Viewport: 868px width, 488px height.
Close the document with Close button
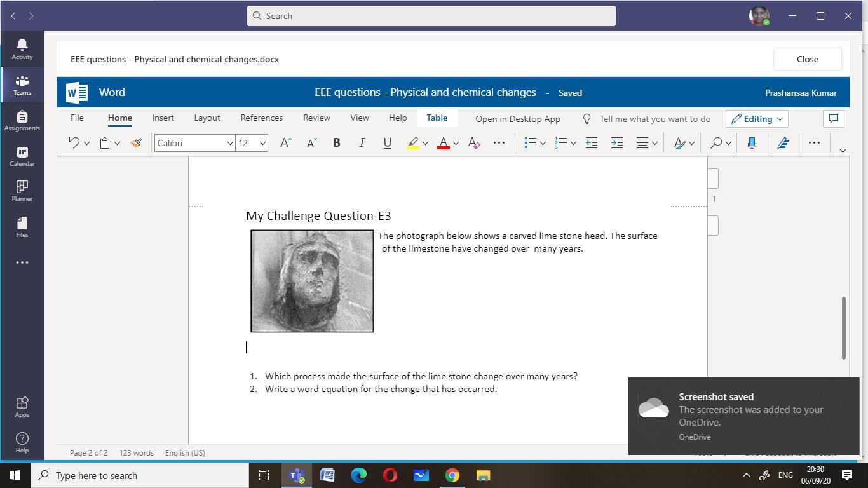pyautogui.click(x=808, y=59)
